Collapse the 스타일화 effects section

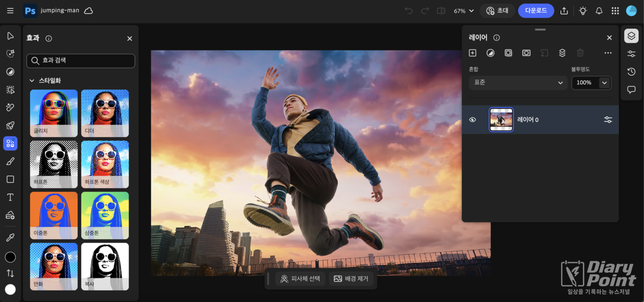32,80
